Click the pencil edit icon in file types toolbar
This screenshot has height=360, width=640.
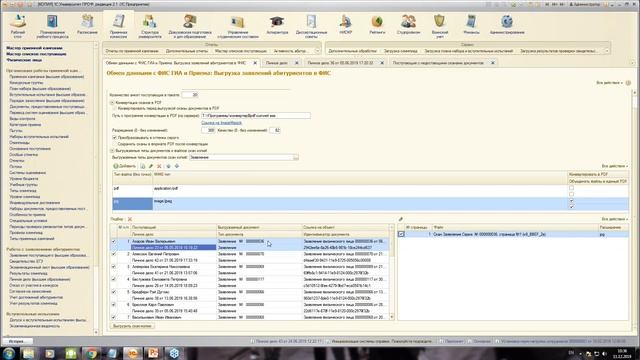click(151, 166)
